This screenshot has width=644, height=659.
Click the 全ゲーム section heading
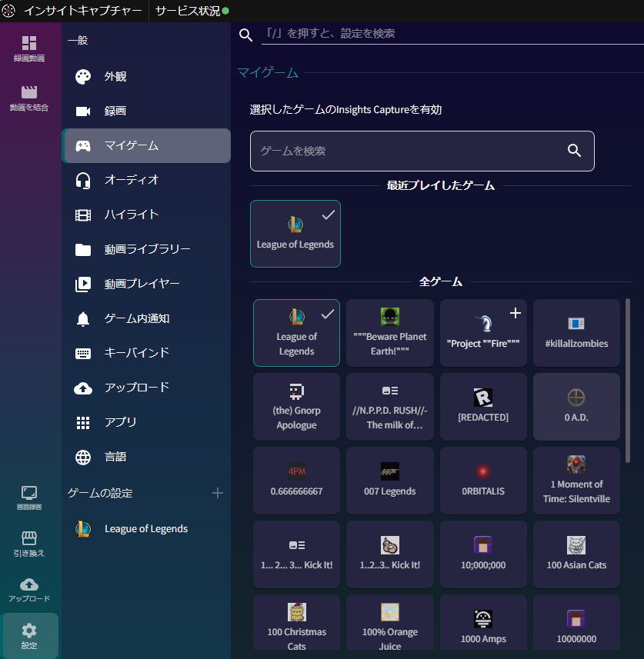click(440, 281)
